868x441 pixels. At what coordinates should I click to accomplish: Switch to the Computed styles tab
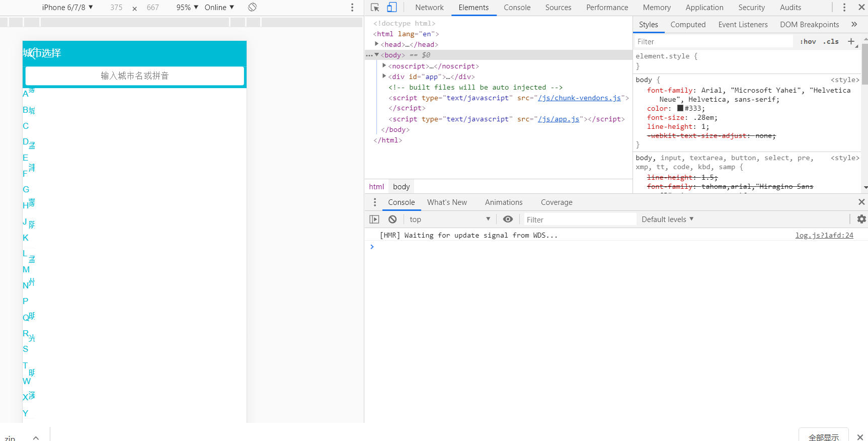tap(688, 24)
